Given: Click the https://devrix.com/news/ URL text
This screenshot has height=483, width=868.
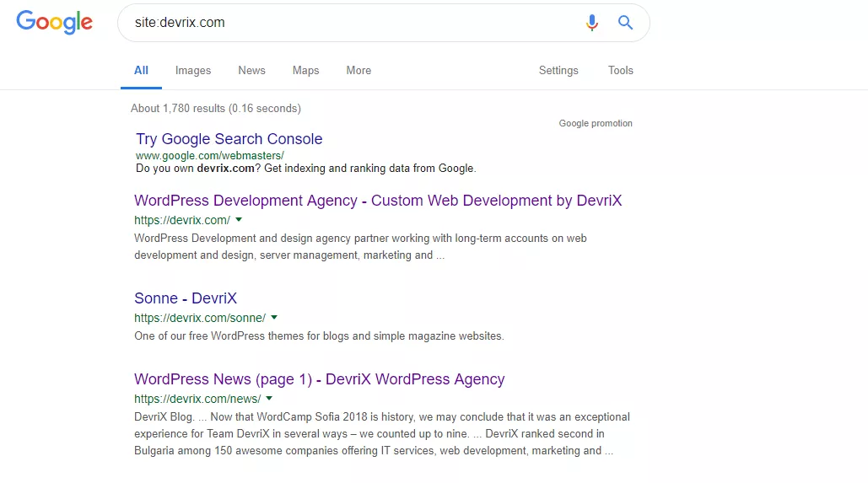Looking at the screenshot, I should 197,399.
